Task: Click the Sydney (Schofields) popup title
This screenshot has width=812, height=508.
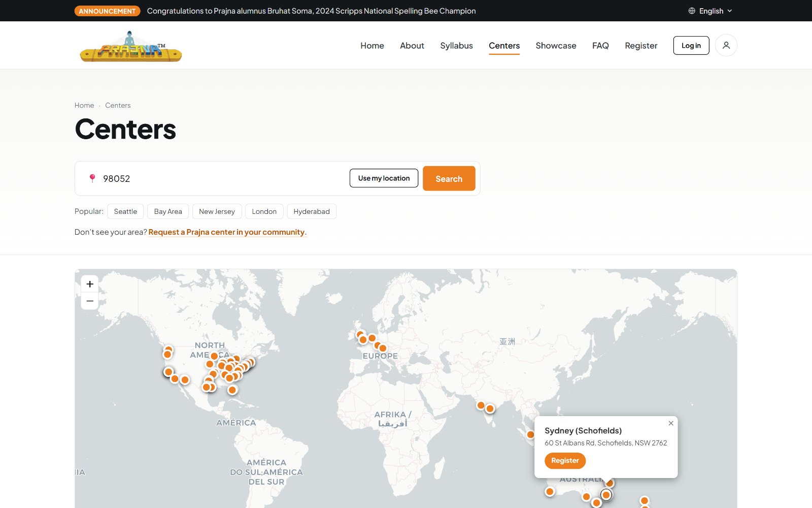Action: [x=583, y=431]
